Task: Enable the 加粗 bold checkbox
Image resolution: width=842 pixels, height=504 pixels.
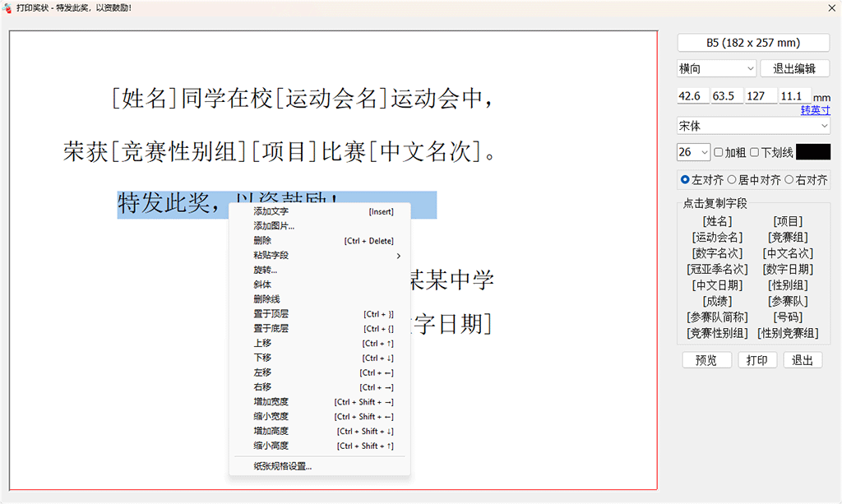Action: click(719, 152)
